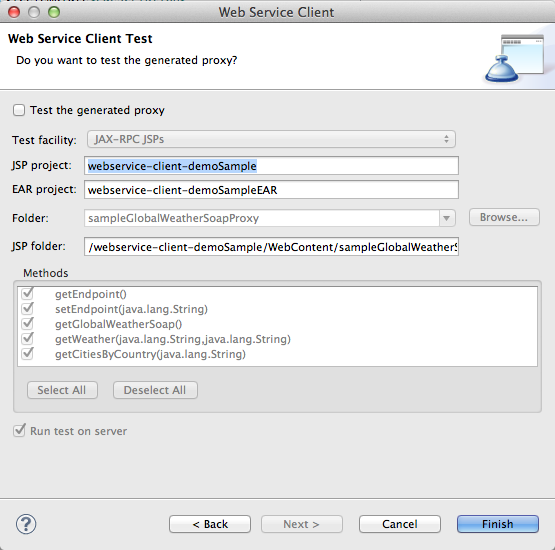The width and height of the screenshot is (555, 550).
Task: Cancel the Web Service Client wizard
Action: pyautogui.click(x=400, y=524)
